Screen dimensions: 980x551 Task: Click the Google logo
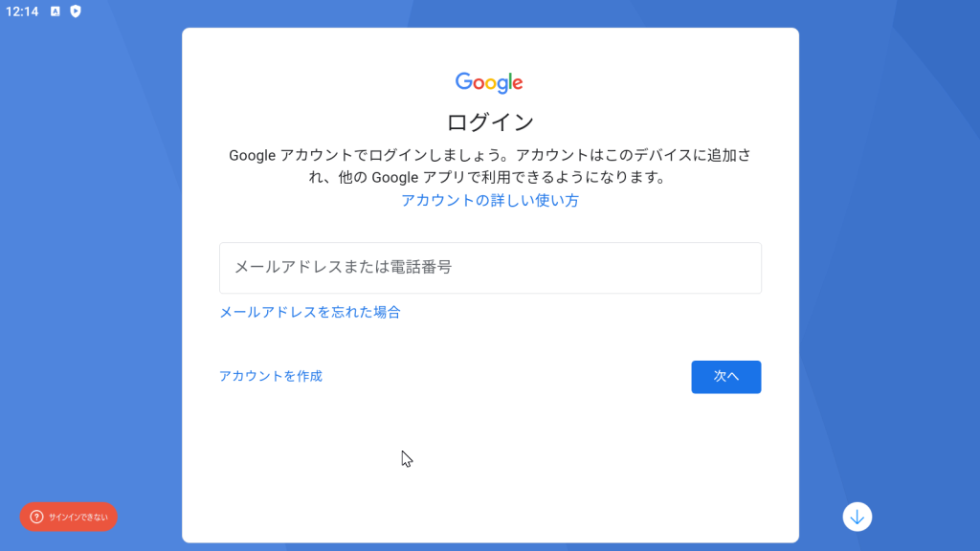489,83
